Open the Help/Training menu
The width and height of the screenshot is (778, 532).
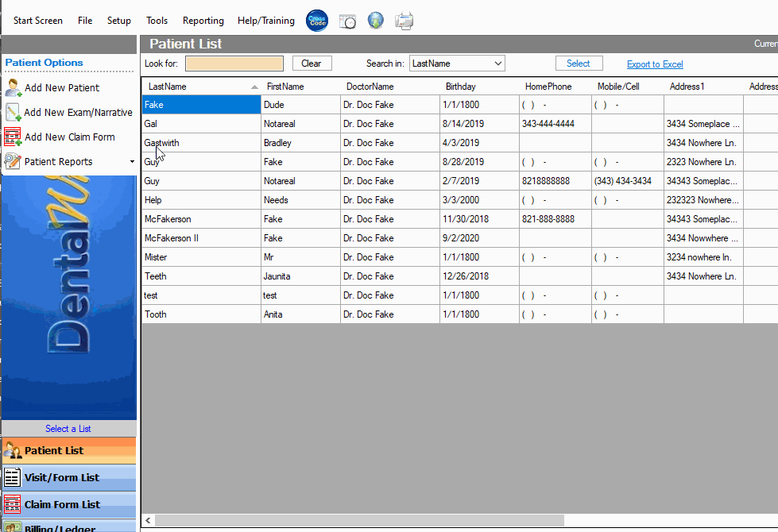point(265,21)
